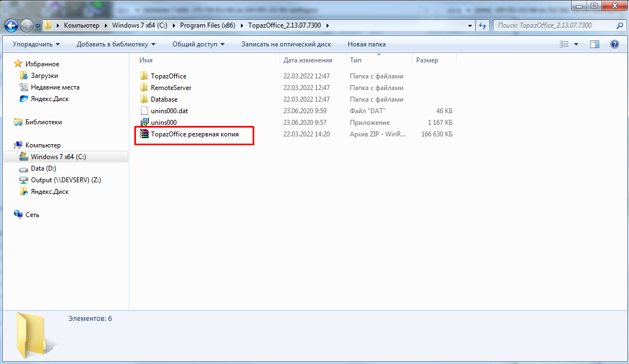Image resolution: width=629 pixels, height=364 pixels.
Task: Click the network icon beside Сеть
Action: pyautogui.click(x=18, y=214)
